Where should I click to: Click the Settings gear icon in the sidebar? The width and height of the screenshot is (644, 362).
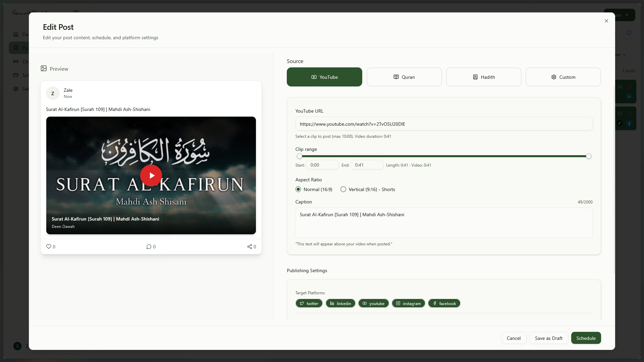pyautogui.click(x=16, y=89)
